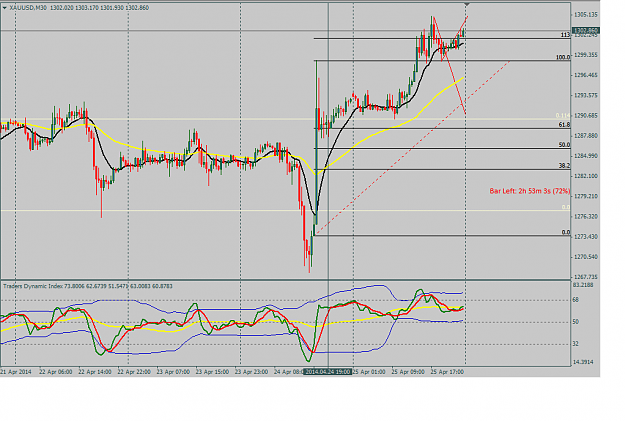Viewport: 625px width, 421px height.
Task: Click the red Bar Left countdown text
Action: pyautogui.click(x=530, y=191)
